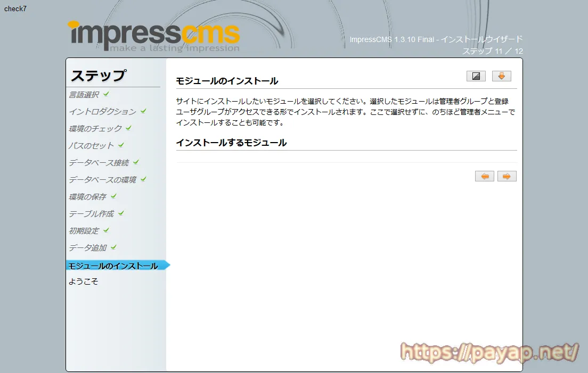
Task: Click the black-and-white contrast theme icon
Action: pyautogui.click(x=476, y=76)
